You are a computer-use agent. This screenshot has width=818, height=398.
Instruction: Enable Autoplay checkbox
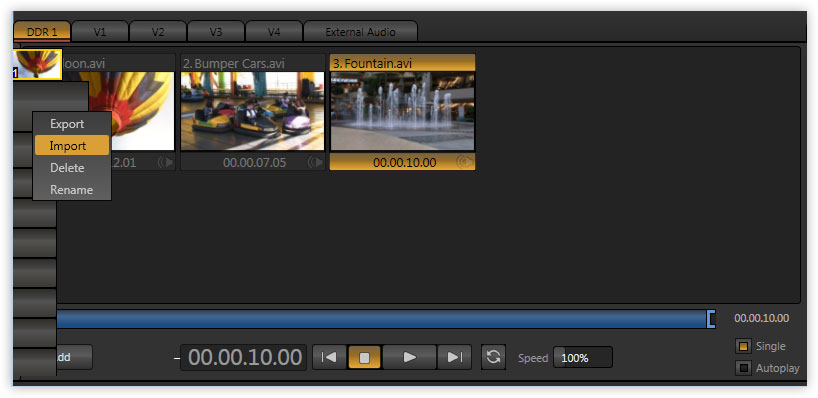click(x=743, y=368)
